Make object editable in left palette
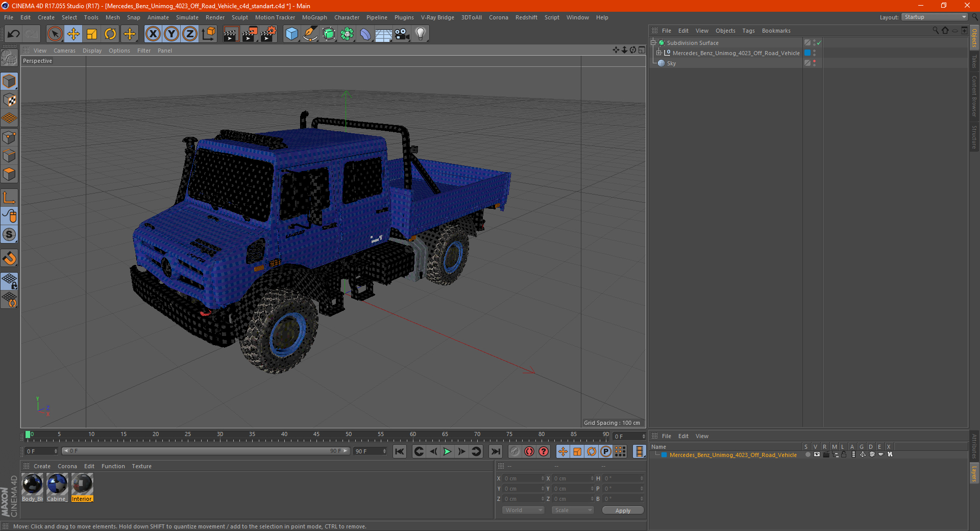This screenshot has width=980, height=531. click(x=9, y=58)
